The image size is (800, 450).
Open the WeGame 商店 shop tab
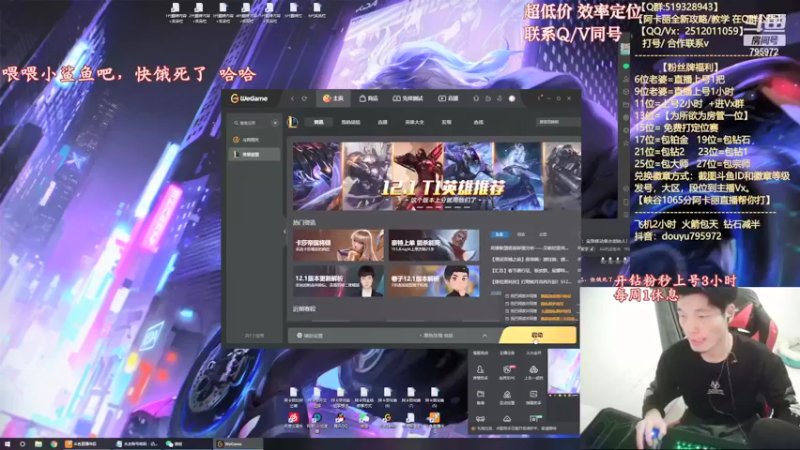click(368, 98)
